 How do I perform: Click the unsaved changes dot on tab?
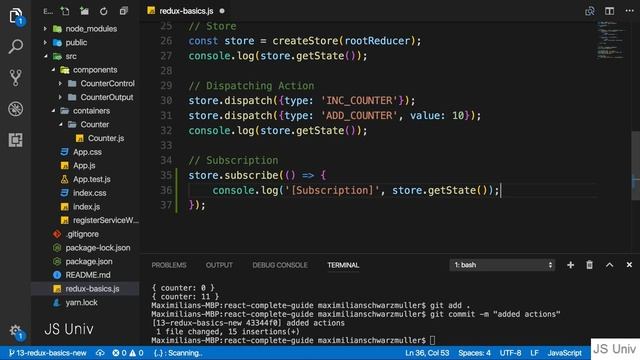tap(222, 11)
